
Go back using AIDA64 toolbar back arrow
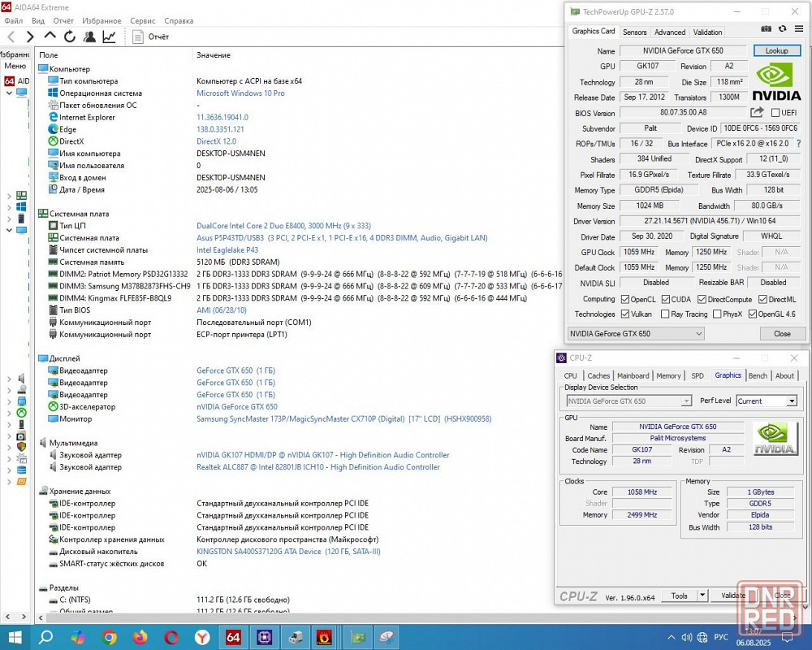point(11,37)
